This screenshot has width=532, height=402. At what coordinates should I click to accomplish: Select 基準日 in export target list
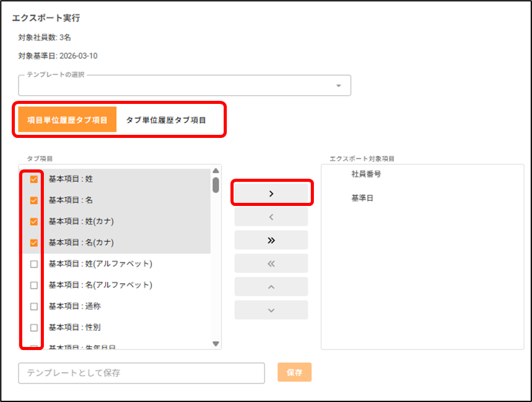[x=362, y=199]
